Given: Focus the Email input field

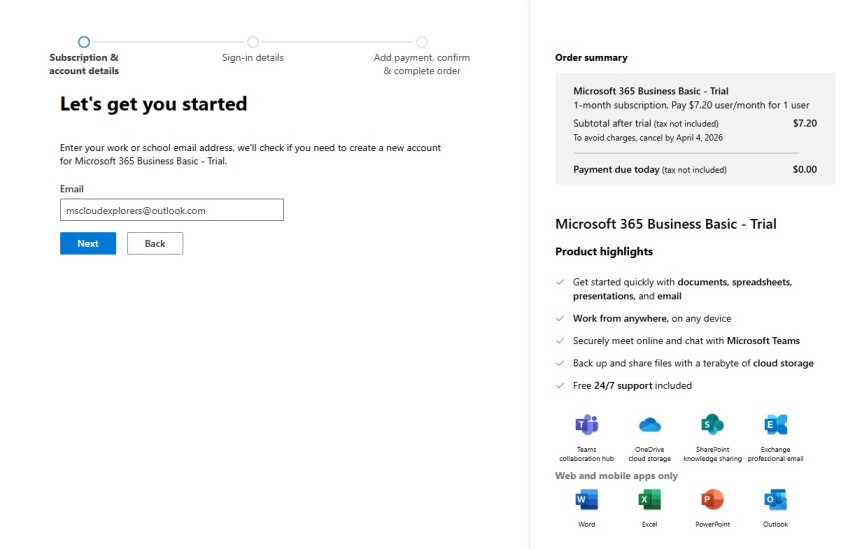Looking at the screenshot, I should point(172,210).
